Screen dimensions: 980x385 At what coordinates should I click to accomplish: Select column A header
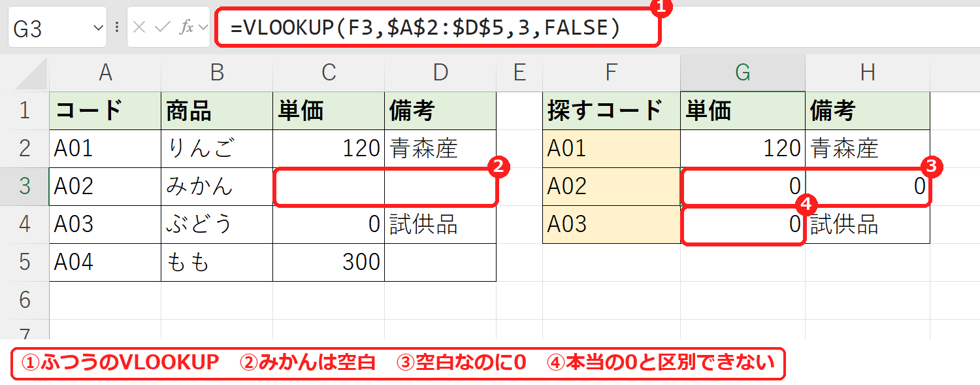coord(105,73)
